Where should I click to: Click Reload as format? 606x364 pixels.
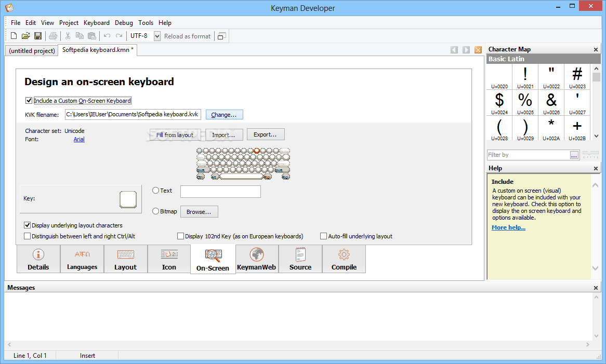(x=187, y=36)
